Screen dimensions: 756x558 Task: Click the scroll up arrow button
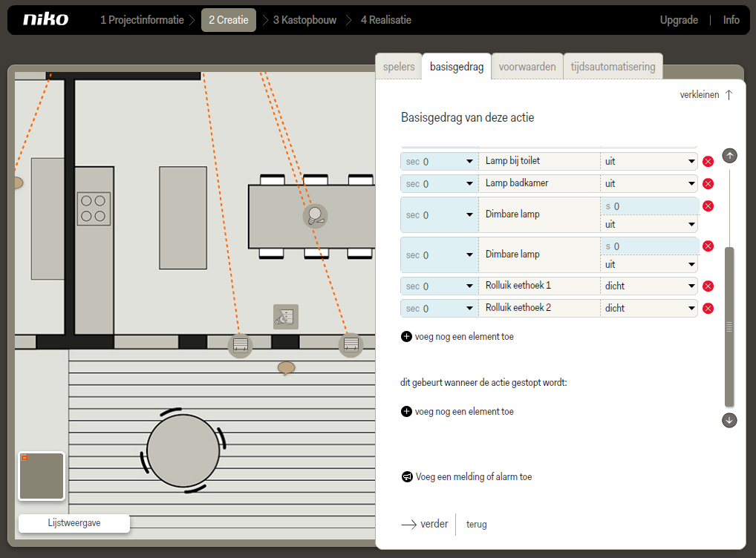pyautogui.click(x=729, y=156)
